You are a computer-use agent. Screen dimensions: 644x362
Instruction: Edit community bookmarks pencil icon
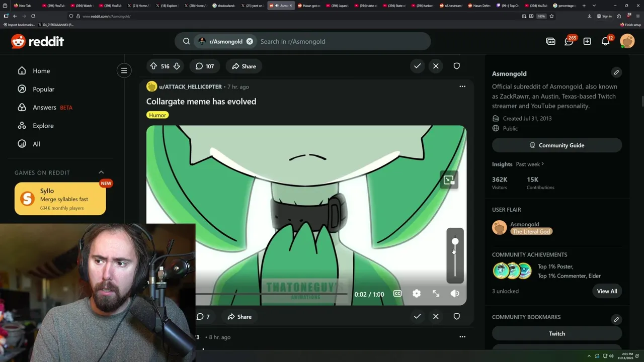click(616, 319)
